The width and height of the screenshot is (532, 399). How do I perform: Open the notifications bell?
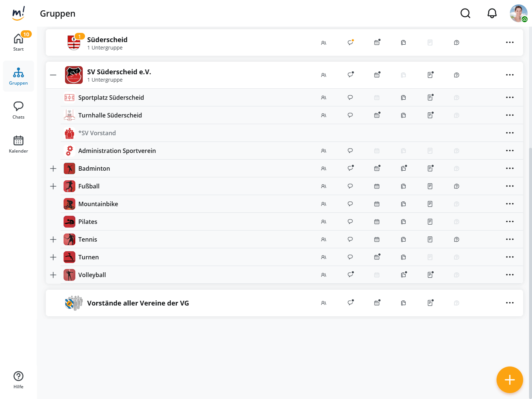[492, 13]
